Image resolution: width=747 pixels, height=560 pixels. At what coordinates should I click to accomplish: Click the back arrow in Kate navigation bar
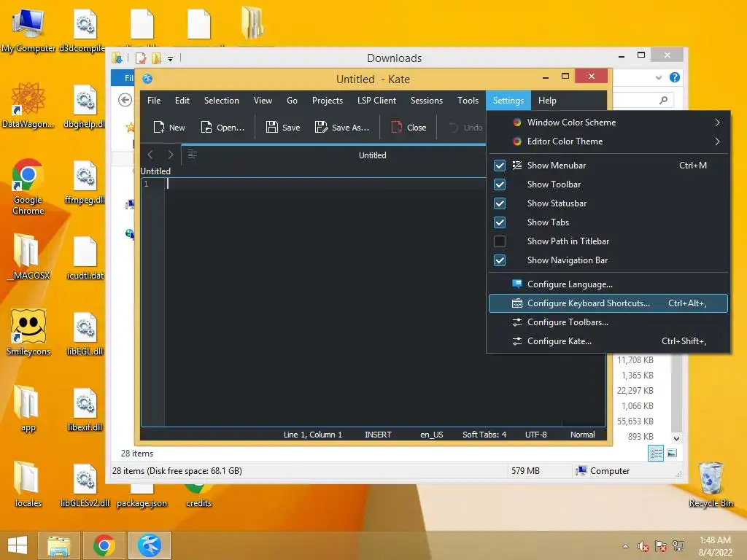[150, 155]
